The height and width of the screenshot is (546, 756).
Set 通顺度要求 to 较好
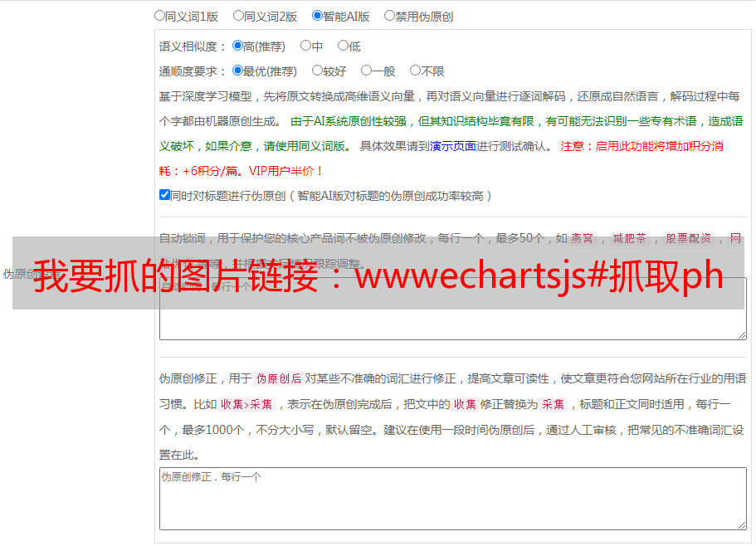(x=317, y=71)
